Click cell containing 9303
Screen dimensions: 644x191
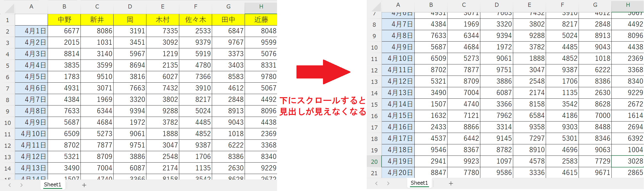[562, 127]
